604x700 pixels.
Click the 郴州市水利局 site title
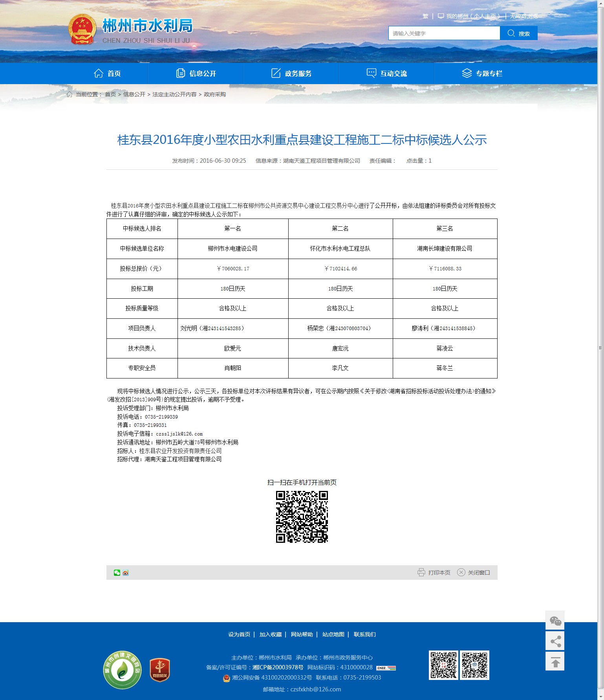(x=148, y=26)
